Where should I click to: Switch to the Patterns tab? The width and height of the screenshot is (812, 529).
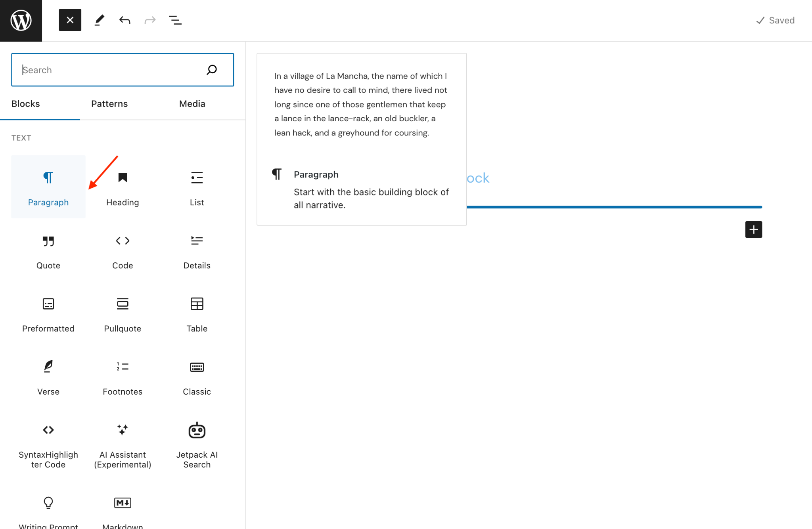[x=109, y=103]
